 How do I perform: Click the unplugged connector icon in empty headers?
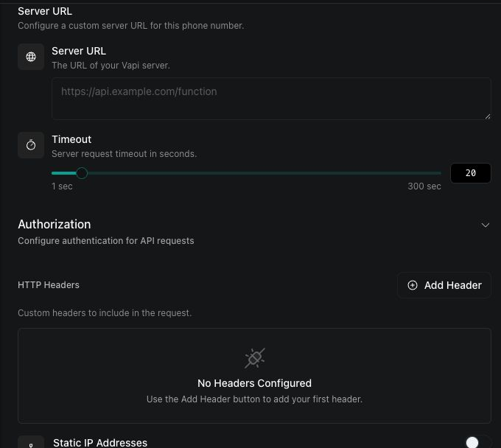(255, 358)
